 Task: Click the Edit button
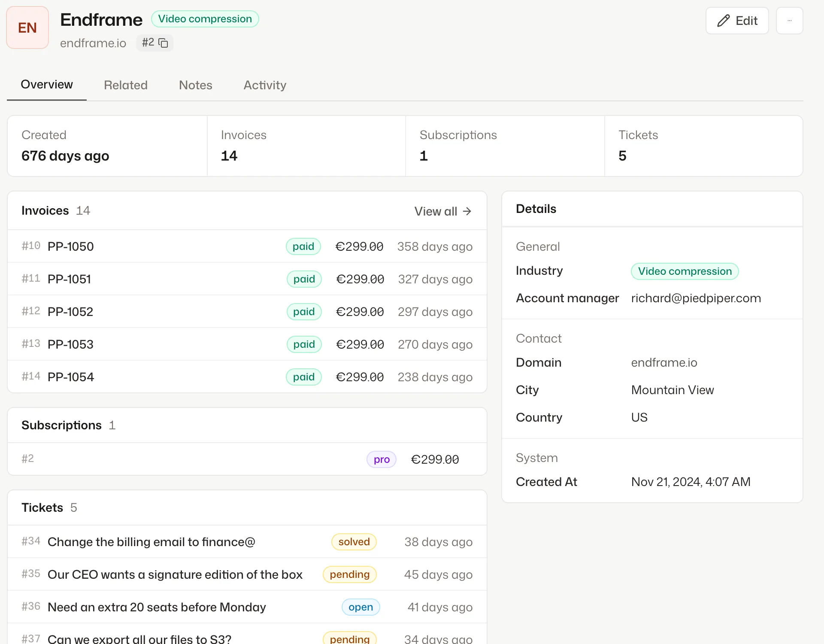737,21
